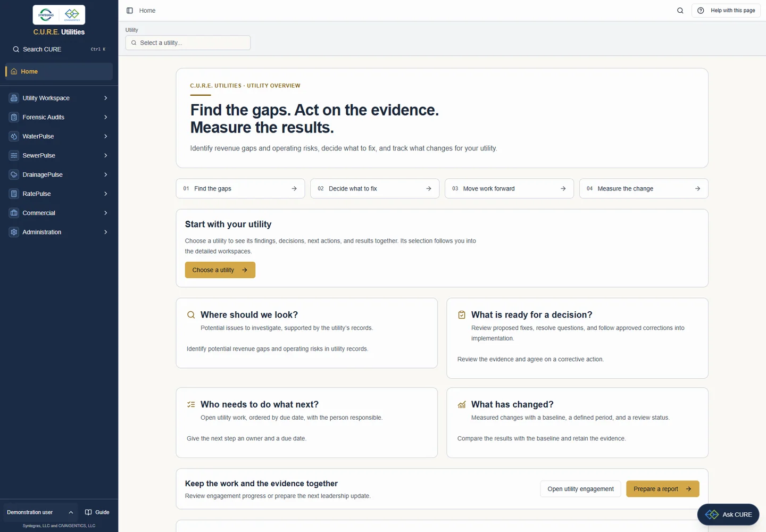Open the RatePulse menu item
This screenshot has height=532, width=766.
tap(59, 194)
